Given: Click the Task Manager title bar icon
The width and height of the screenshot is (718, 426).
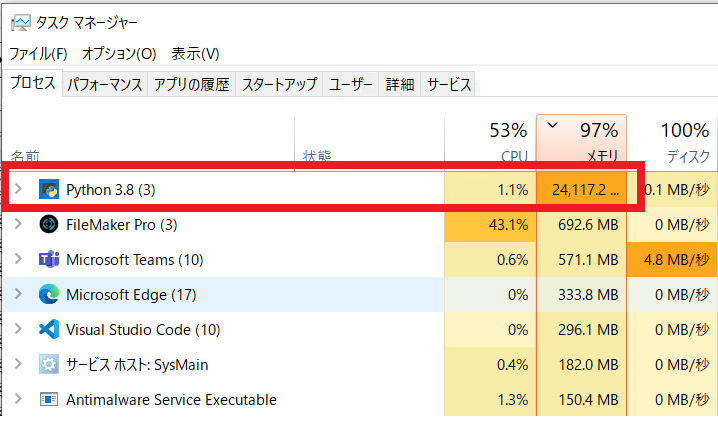Looking at the screenshot, I should coord(20,22).
